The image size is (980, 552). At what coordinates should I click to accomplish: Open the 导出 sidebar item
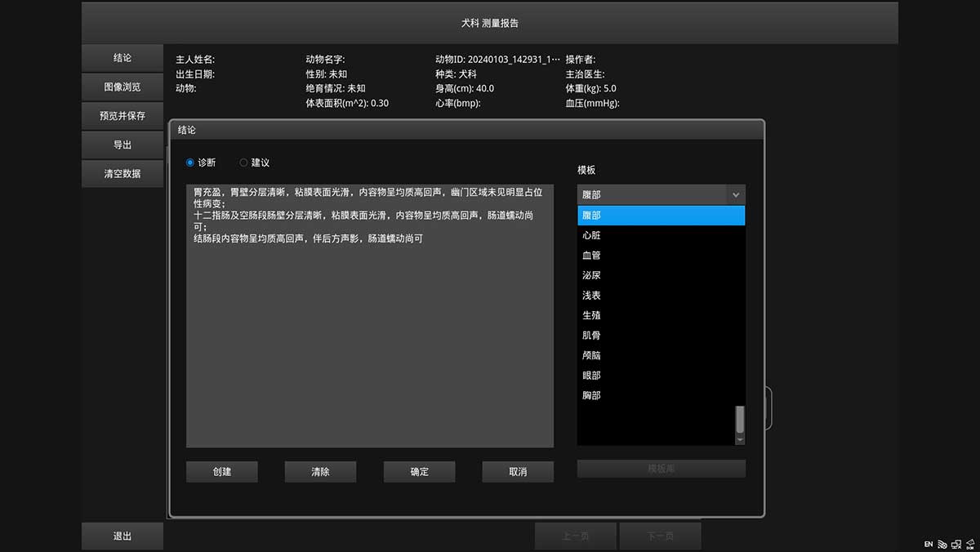point(122,145)
